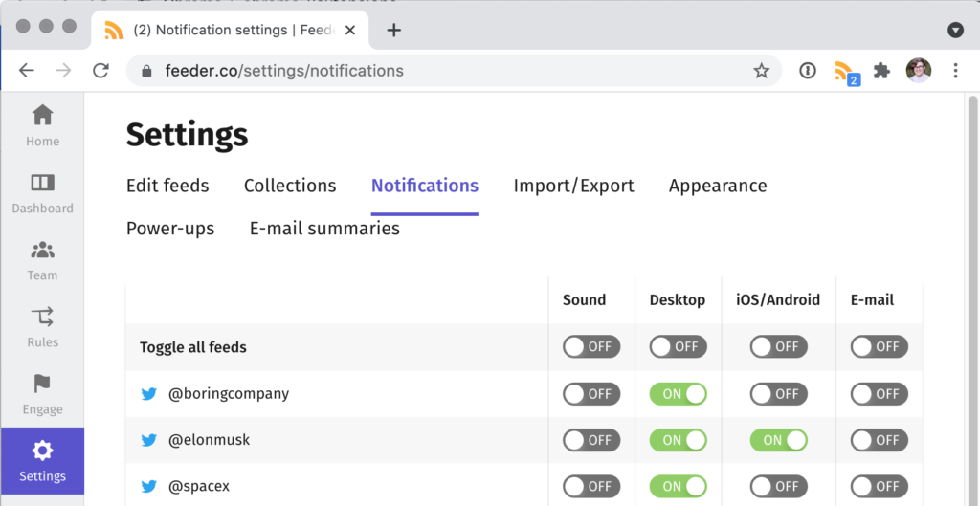
Task: Toggle E-mail for all feeds
Action: tap(880, 346)
